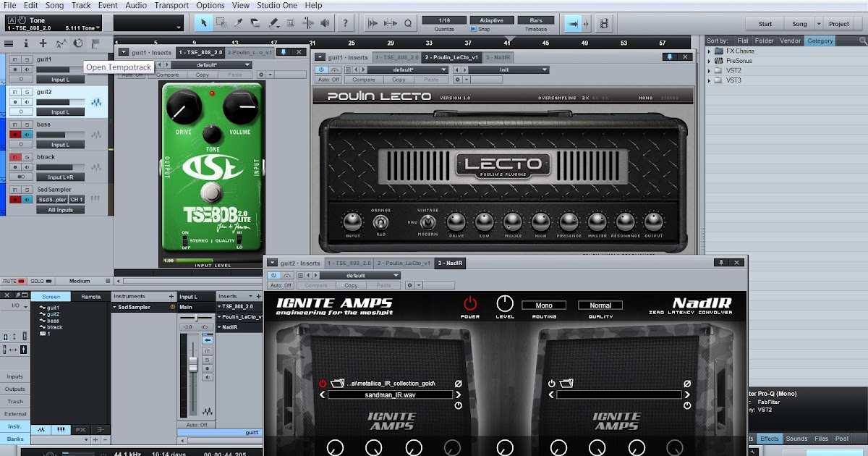
Task: Click the Q quantize icon
Action: (408, 23)
